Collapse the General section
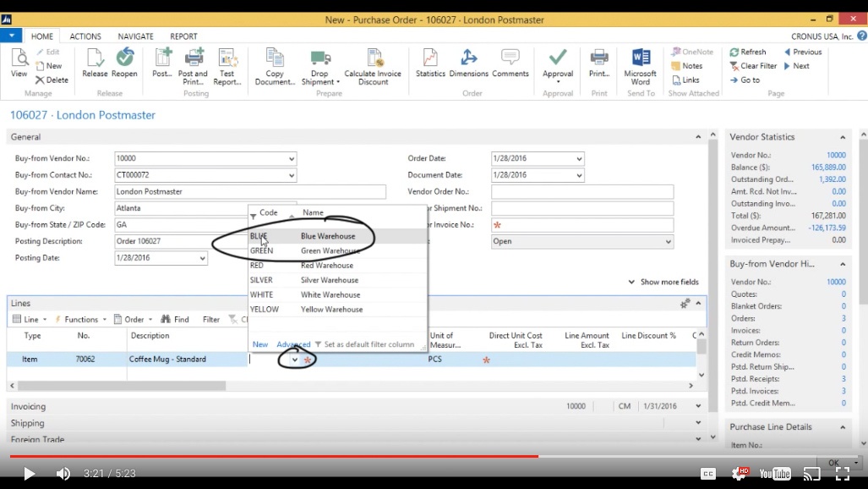This screenshot has width=868, height=489. (698, 135)
